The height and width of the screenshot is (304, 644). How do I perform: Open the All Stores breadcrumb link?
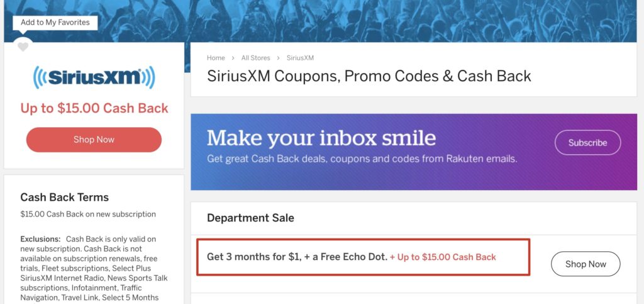(x=255, y=58)
